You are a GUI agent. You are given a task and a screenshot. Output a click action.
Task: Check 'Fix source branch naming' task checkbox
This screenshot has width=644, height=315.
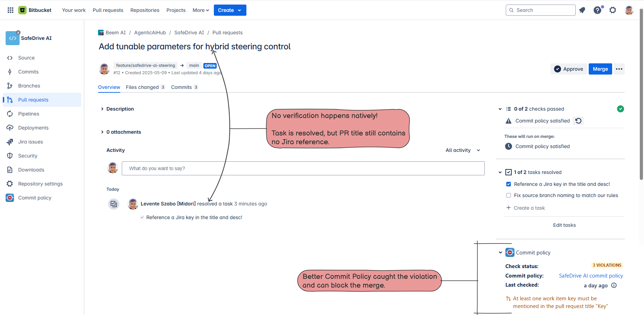(x=509, y=195)
